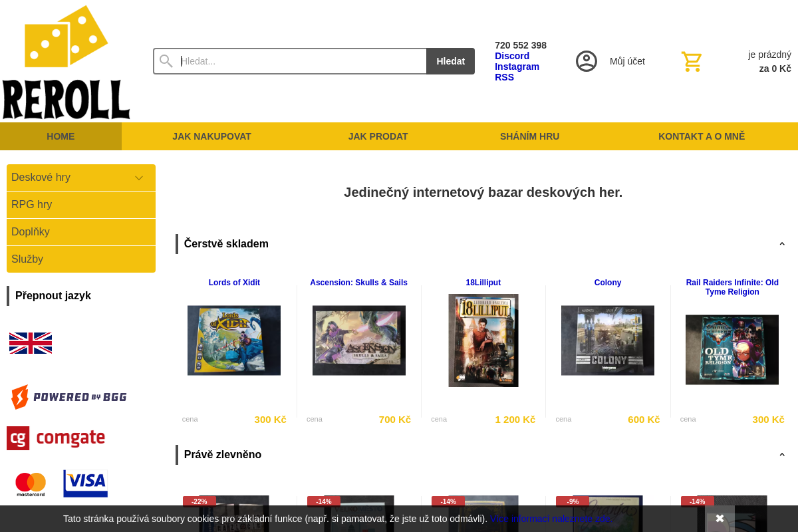This screenshot has height=532, width=798.
Task: Dismiss the cookie notice with X
Action: pos(720,518)
